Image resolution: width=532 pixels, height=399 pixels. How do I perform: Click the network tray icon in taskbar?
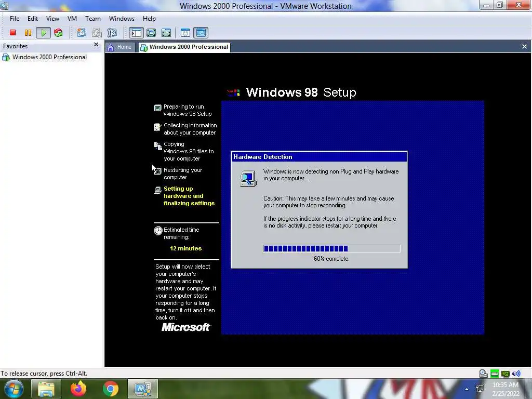[480, 389]
